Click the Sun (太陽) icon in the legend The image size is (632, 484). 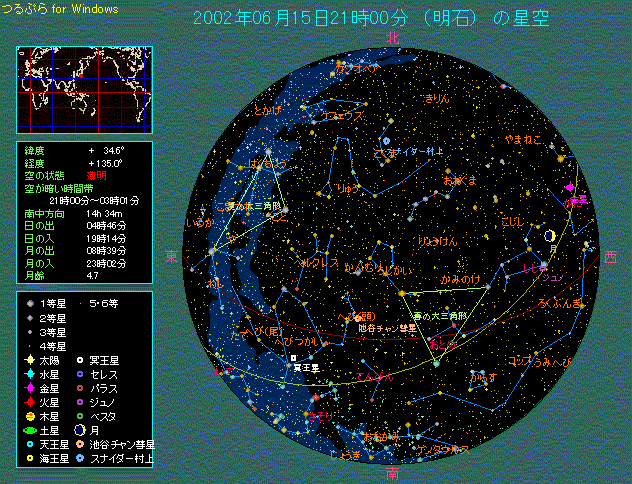click(x=30, y=360)
